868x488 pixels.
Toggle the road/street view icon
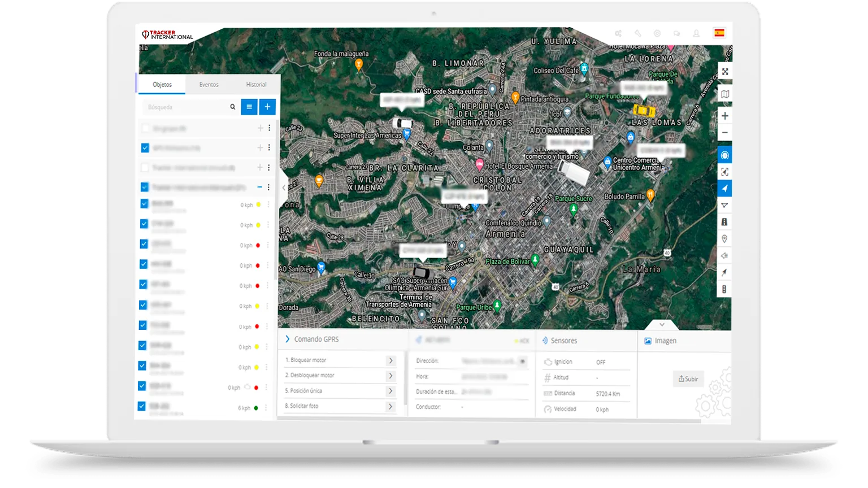[x=724, y=222]
